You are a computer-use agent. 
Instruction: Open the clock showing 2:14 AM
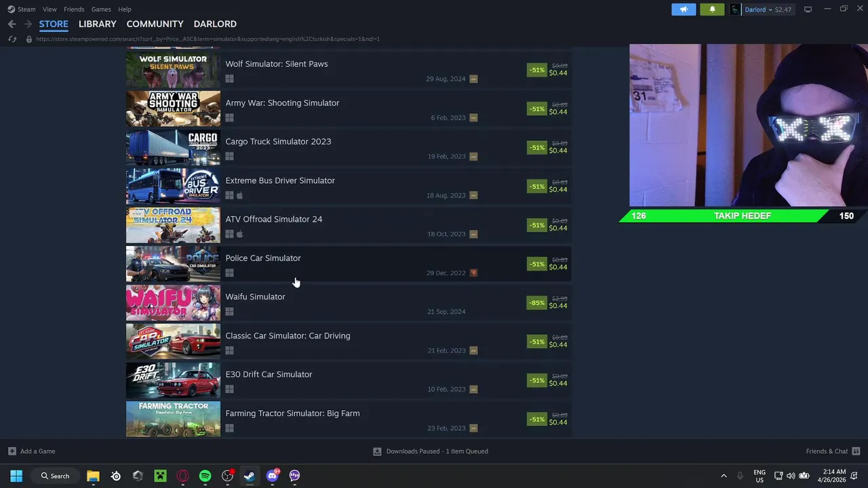pyautogui.click(x=834, y=476)
